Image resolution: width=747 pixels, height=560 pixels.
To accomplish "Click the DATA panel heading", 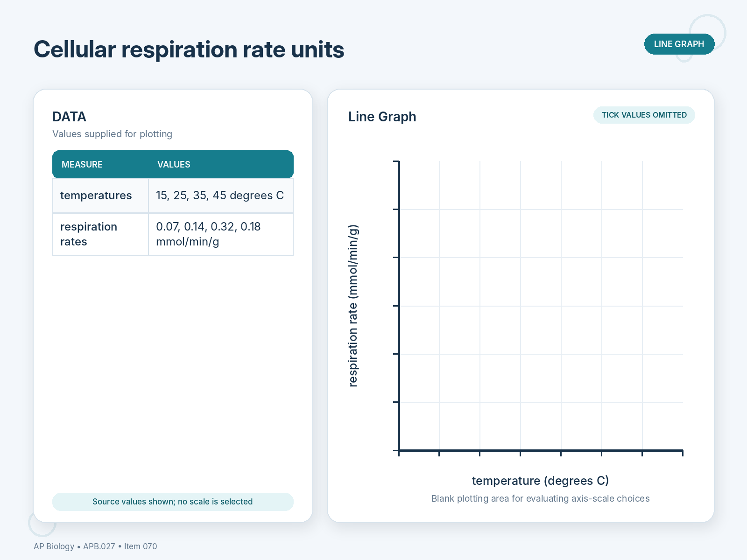I will click(x=69, y=117).
